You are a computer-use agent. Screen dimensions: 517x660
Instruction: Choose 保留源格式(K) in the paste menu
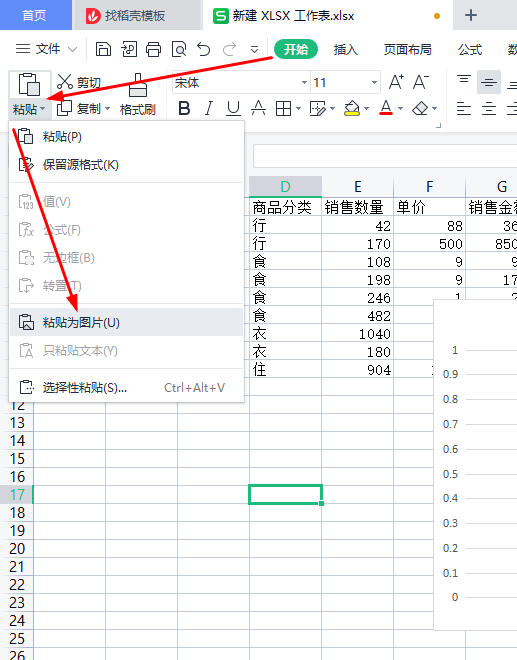(x=126, y=165)
